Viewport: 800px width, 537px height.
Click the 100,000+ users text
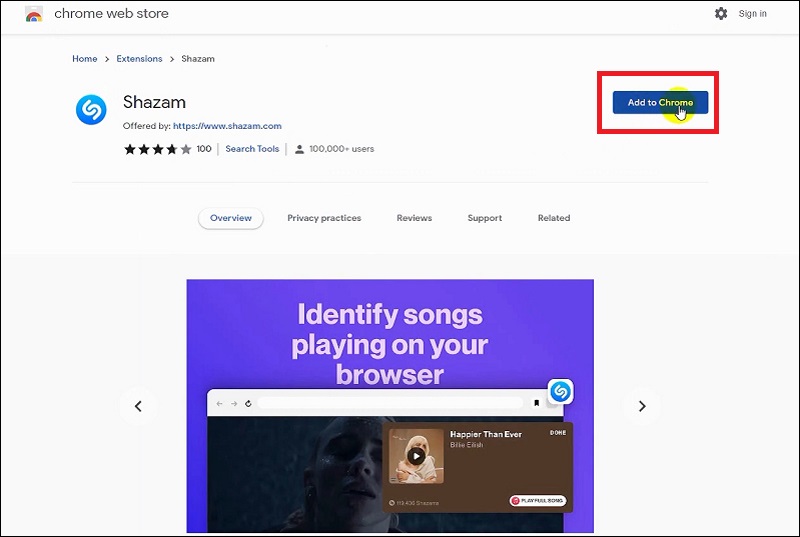(x=341, y=149)
